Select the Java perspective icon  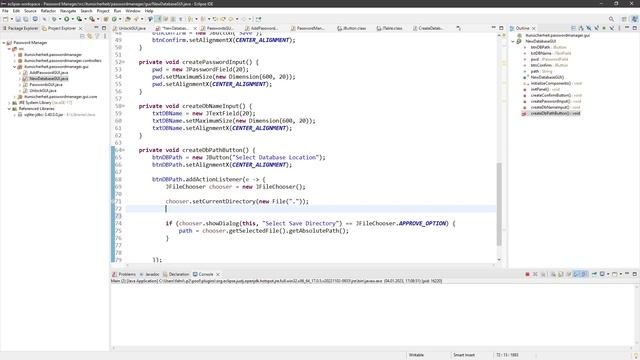(635, 19)
